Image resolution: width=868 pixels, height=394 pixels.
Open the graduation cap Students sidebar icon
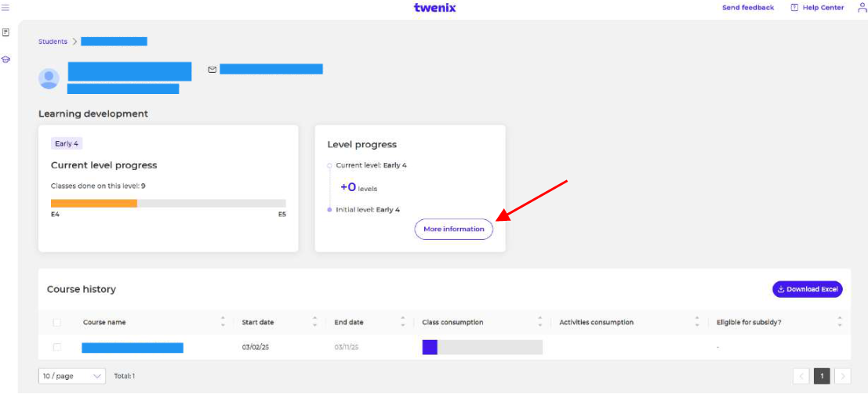[x=6, y=60]
